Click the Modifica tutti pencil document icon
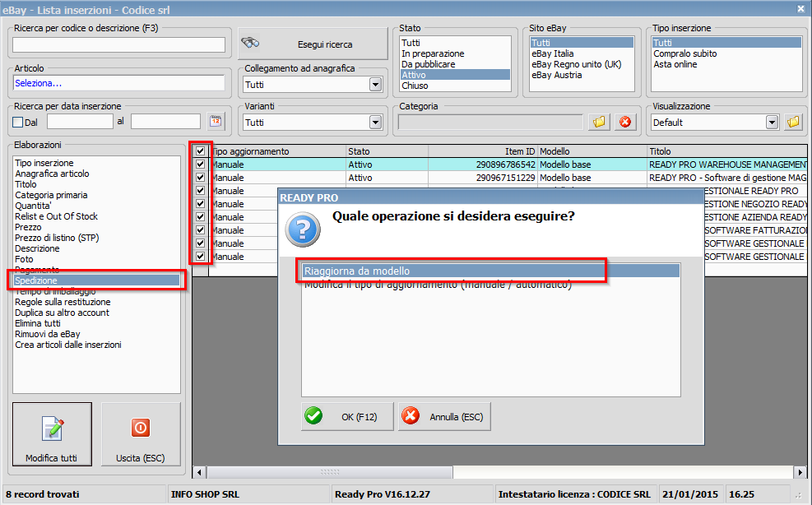Screen dimensions: 812x505 53,429
